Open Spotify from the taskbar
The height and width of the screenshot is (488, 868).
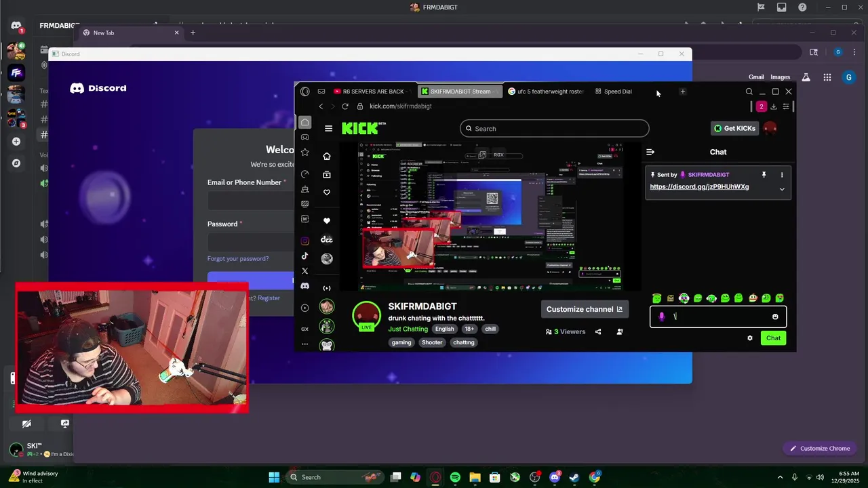pyautogui.click(x=455, y=477)
